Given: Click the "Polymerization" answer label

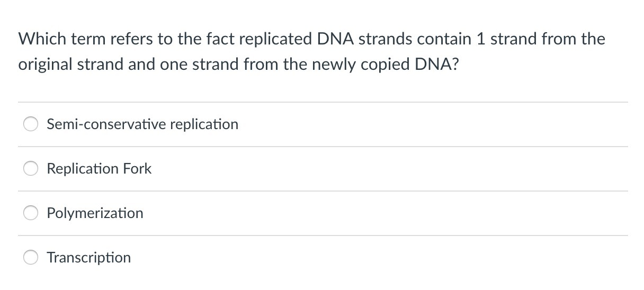Looking at the screenshot, I should click(x=95, y=213).
